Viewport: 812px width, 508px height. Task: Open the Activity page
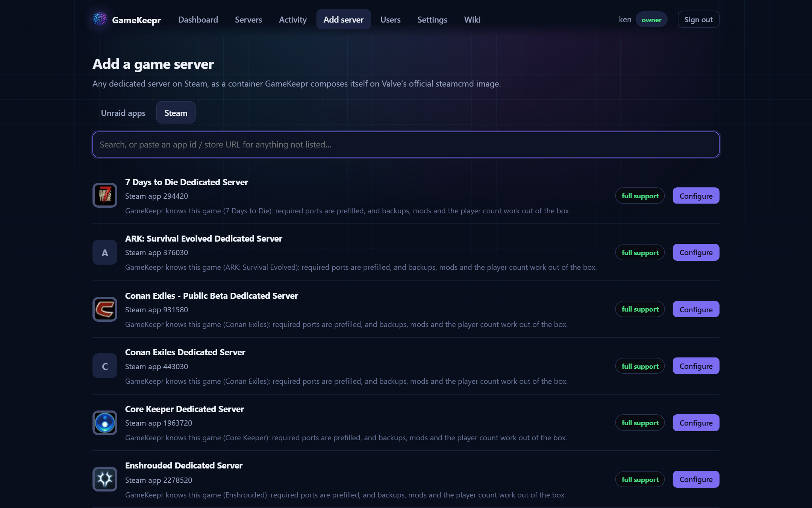click(293, 20)
